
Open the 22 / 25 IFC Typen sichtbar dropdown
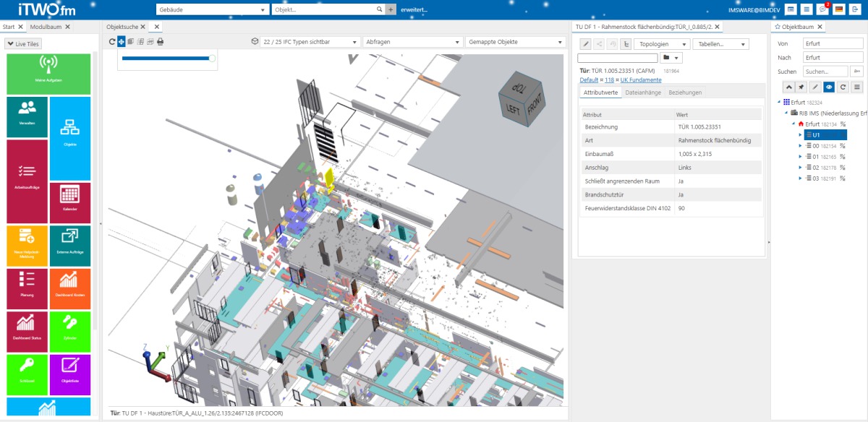pos(311,41)
